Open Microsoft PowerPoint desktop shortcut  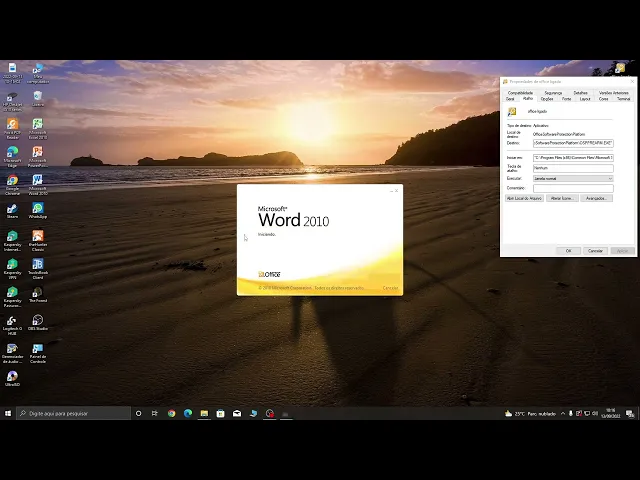38,157
